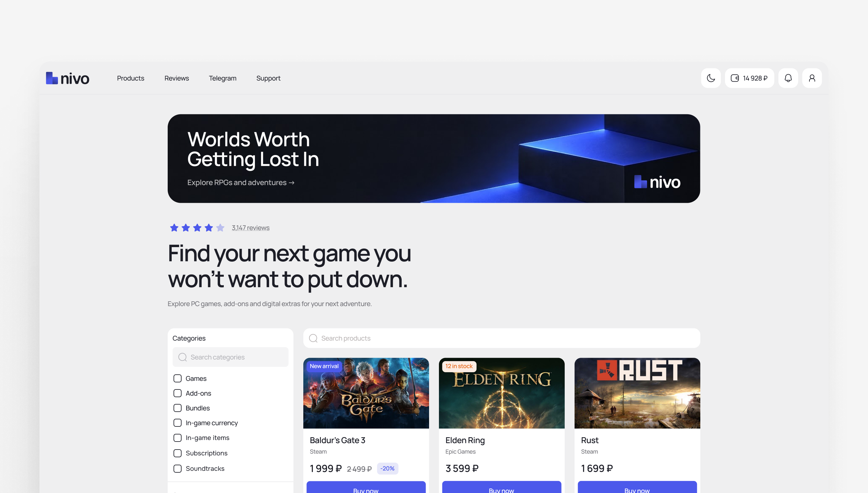Click the 3 599 ₽ price
Image resolution: width=868 pixels, height=493 pixels.
(x=462, y=469)
